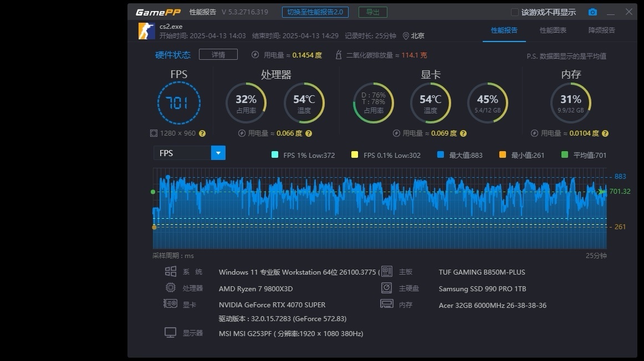Click the graphics card power lightning icon

tap(396, 133)
